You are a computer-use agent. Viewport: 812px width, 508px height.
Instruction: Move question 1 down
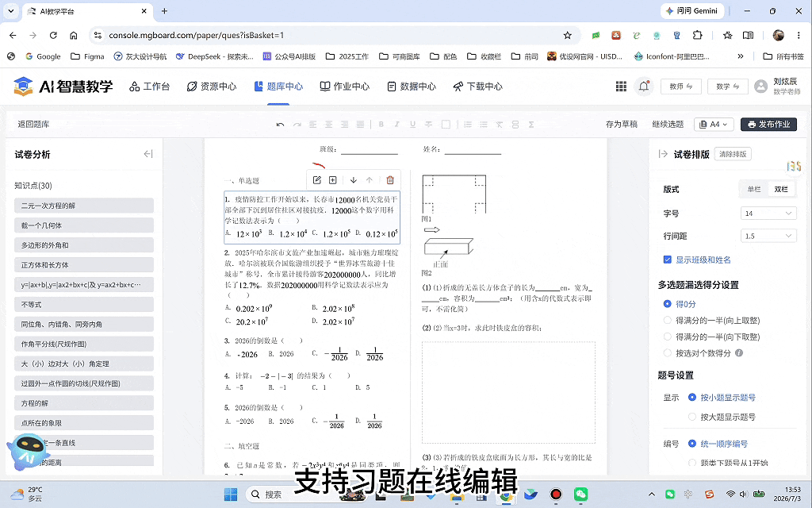coord(353,180)
